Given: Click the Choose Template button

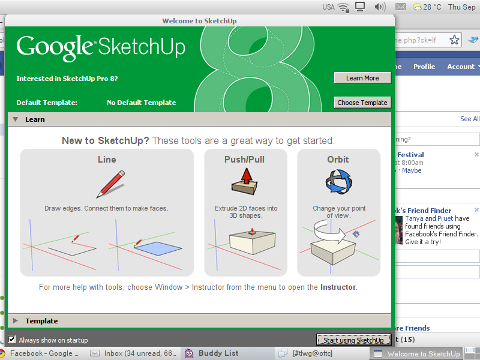Looking at the screenshot, I should [x=362, y=102].
